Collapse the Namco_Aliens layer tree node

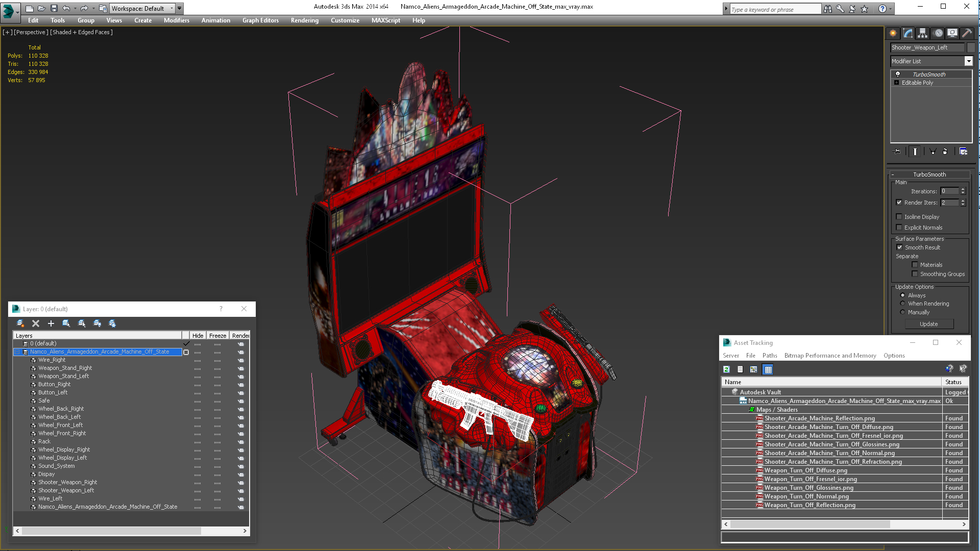coord(17,352)
